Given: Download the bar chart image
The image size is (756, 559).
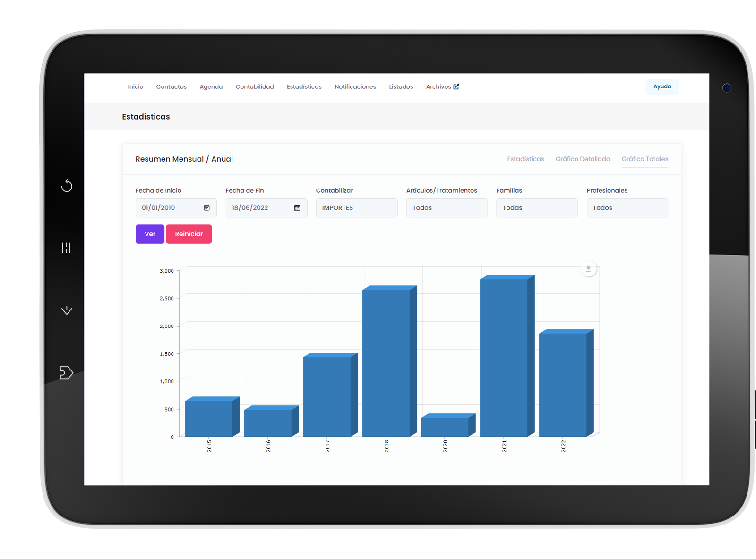Looking at the screenshot, I should click(588, 268).
